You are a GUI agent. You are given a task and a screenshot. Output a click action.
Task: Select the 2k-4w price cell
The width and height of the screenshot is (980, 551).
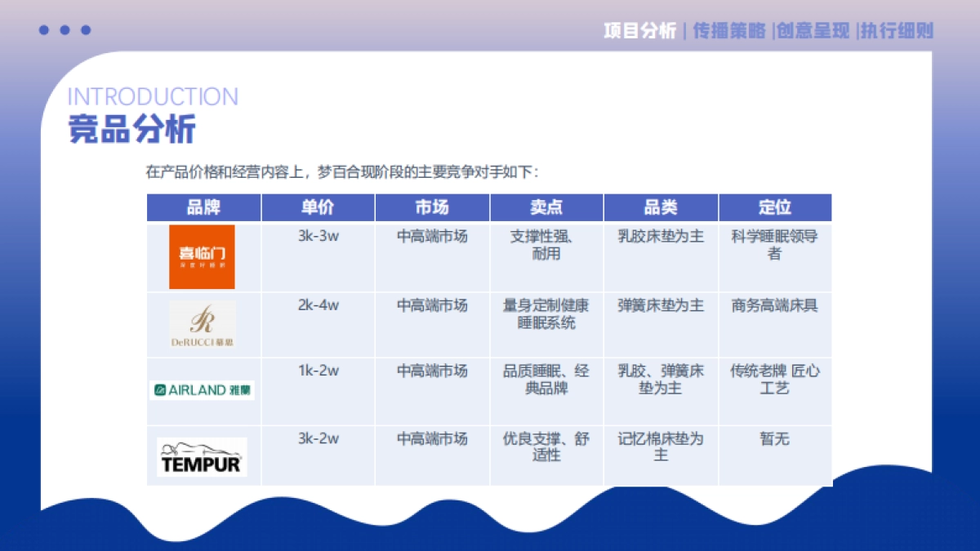coord(318,305)
